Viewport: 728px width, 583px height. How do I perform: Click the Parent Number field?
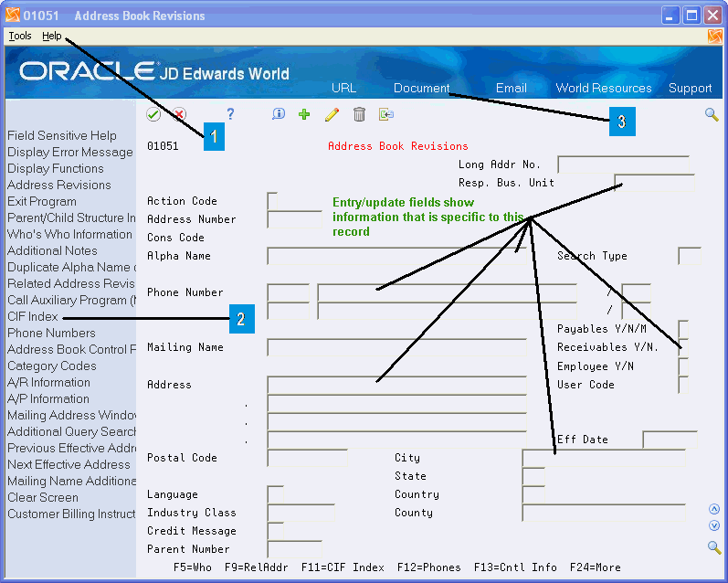[294, 548]
